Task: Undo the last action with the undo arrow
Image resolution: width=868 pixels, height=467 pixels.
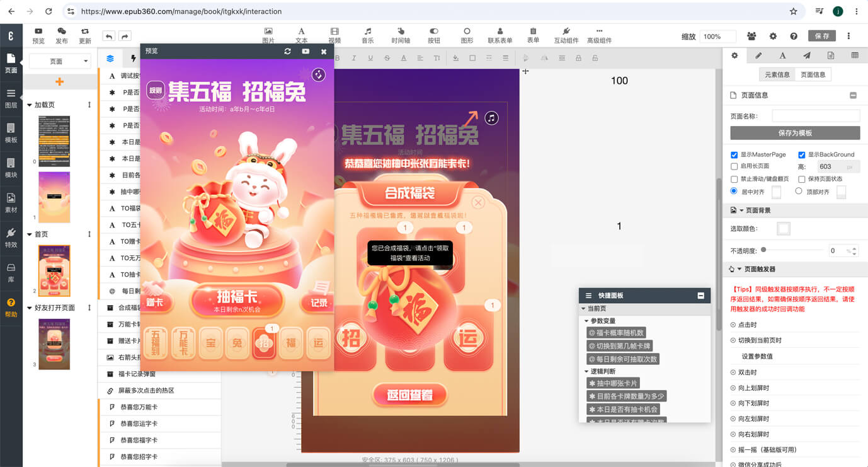Action: [x=109, y=37]
